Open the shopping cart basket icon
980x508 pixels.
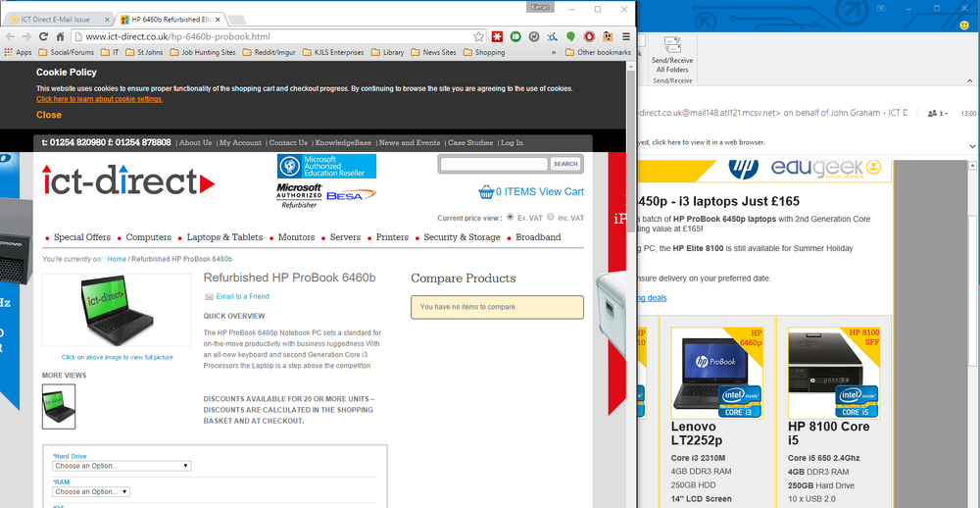click(486, 191)
